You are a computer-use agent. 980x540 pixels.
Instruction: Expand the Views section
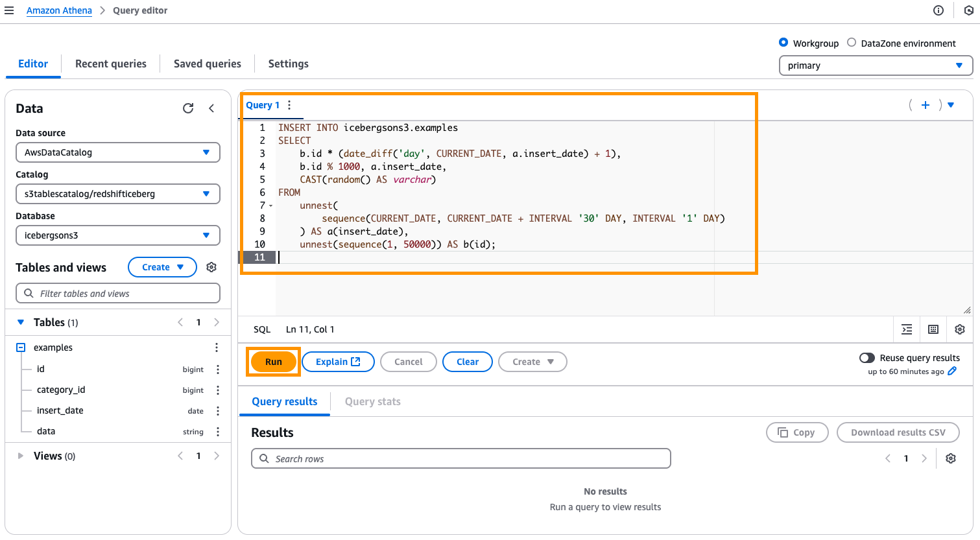pyautogui.click(x=21, y=456)
